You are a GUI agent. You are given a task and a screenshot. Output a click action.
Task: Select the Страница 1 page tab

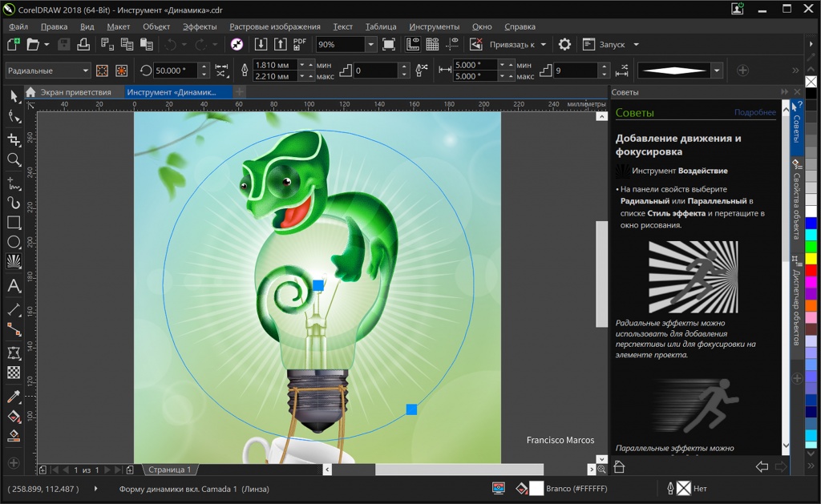[170, 470]
